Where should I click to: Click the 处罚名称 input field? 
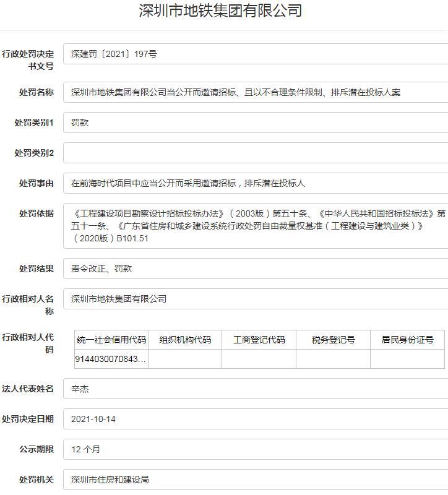click(x=256, y=92)
